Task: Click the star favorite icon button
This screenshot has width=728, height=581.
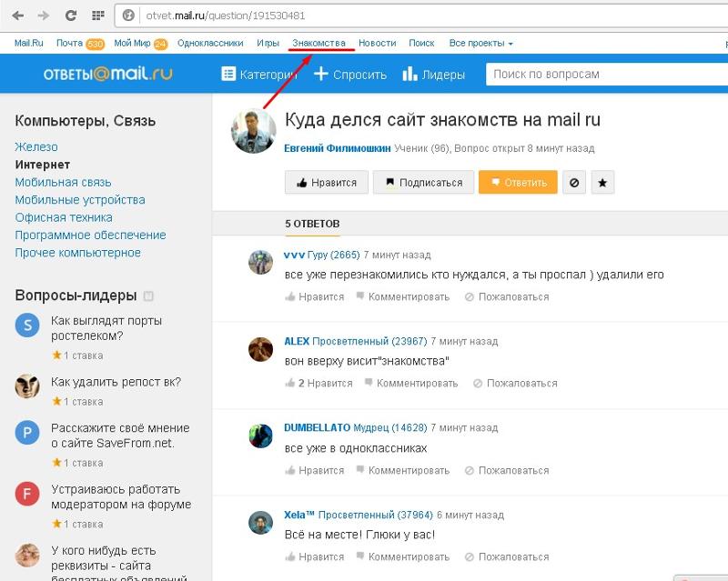Action: (602, 183)
